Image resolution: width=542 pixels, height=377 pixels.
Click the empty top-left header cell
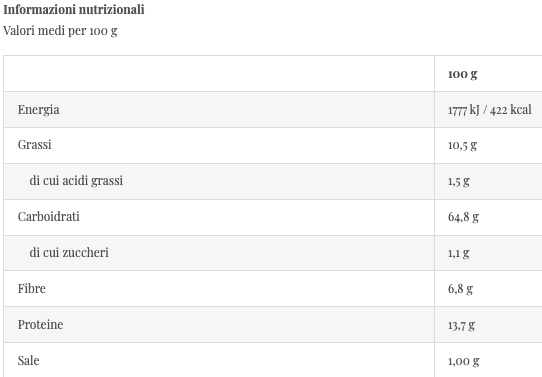pyautogui.click(x=219, y=74)
